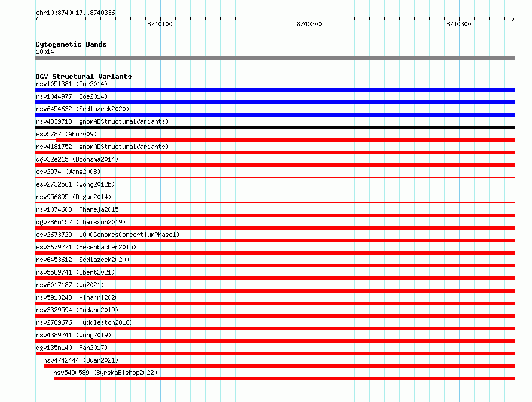
Task: Click the 8740200 ruler position
Action: 309,24
